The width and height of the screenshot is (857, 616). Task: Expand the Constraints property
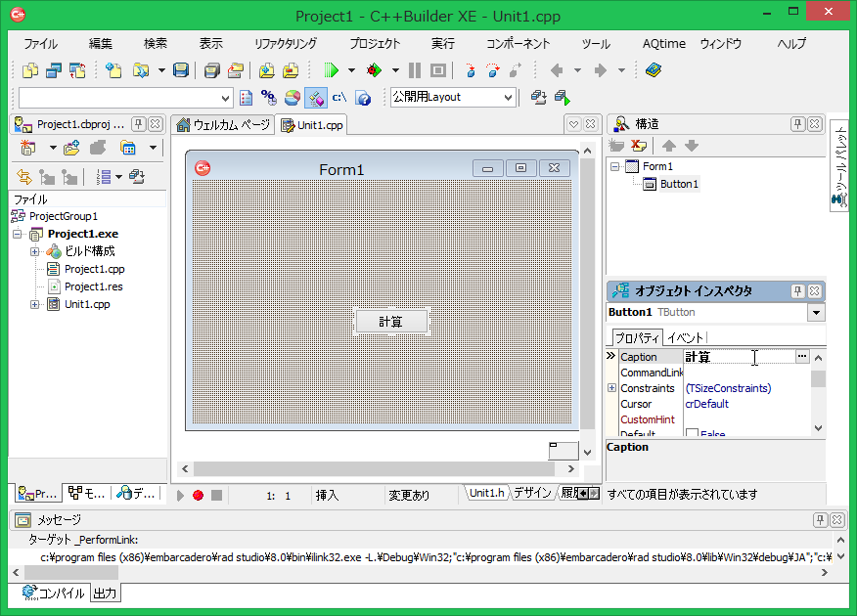(612, 388)
